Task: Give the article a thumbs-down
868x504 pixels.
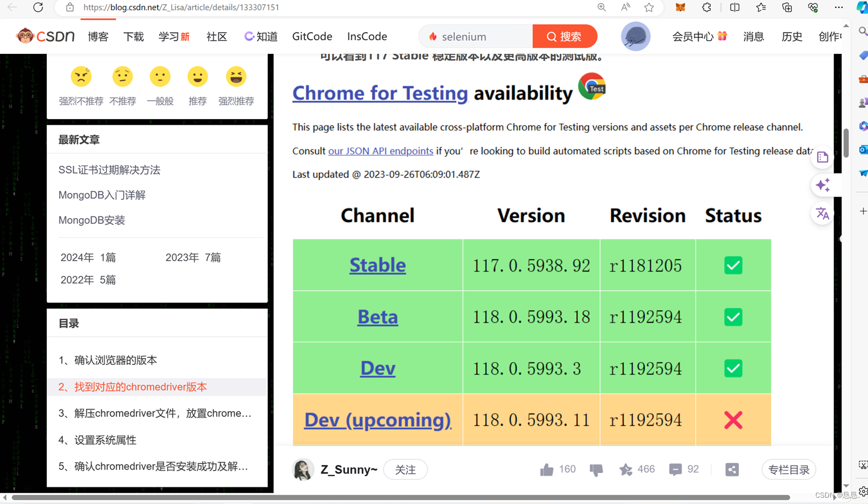Action: (596, 469)
